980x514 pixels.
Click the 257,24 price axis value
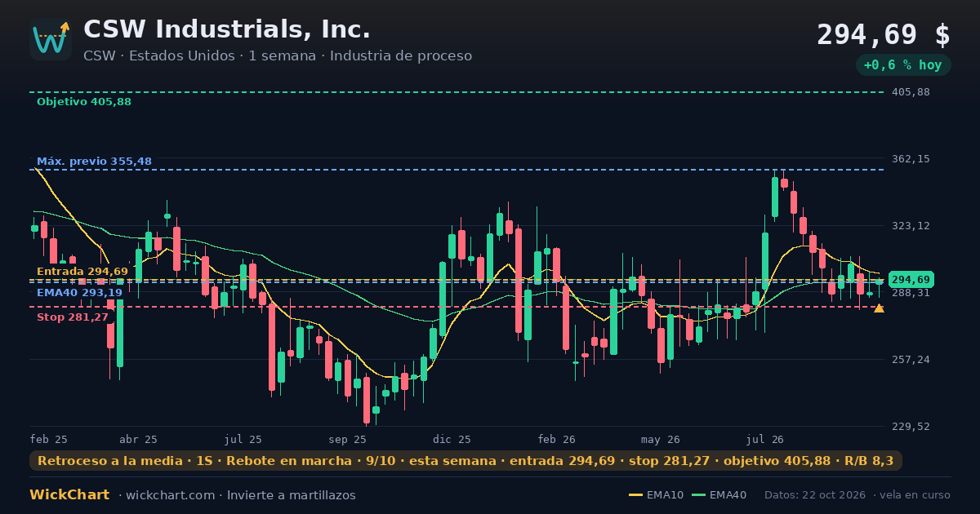click(911, 360)
